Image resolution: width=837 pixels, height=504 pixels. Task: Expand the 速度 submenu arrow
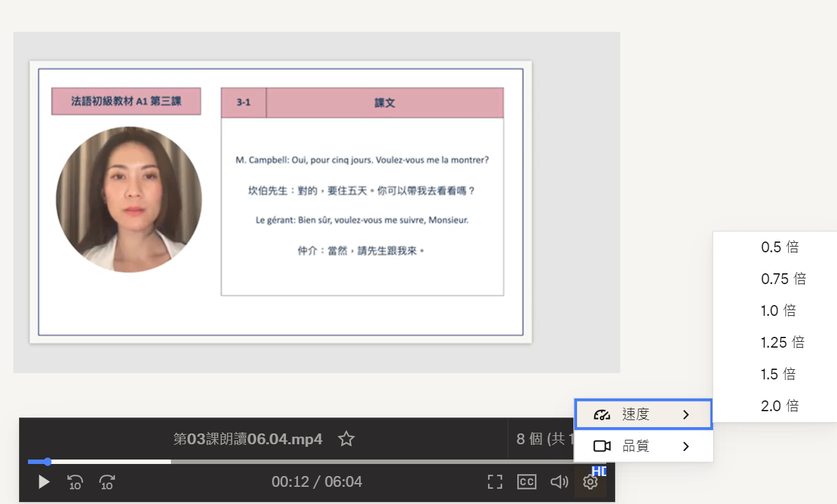pyautogui.click(x=686, y=415)
